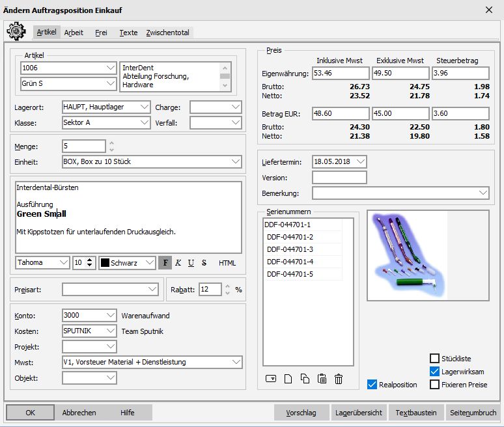Enable the Stückliste checkbox
The width and height of the screenshot is (504, 427).
coord(435,359)
